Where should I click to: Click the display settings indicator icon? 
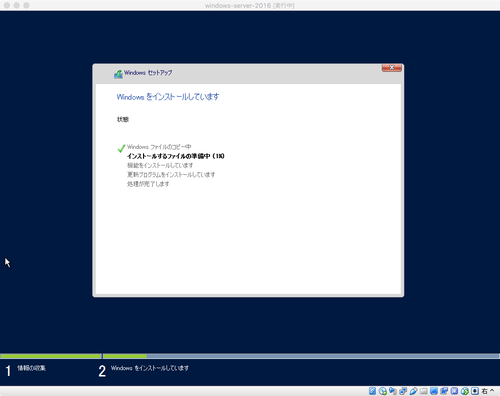pyautogui.click(x=434, y=391)
